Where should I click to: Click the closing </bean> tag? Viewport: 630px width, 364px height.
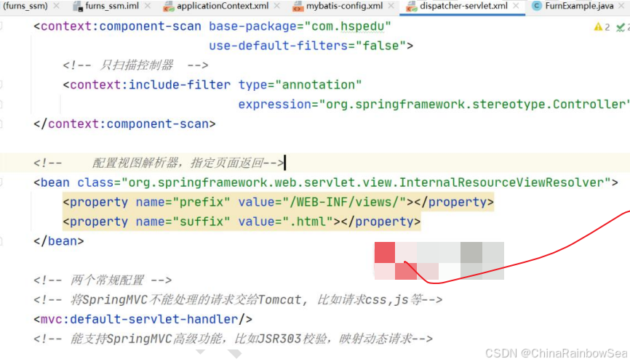pyautogui.click(x=59, y=241)
